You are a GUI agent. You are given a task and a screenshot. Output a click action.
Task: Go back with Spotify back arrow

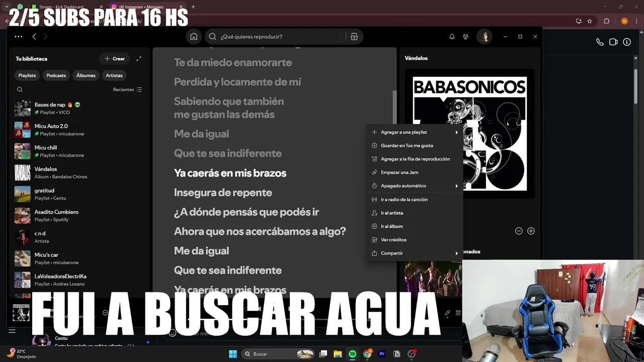point(34,37)
